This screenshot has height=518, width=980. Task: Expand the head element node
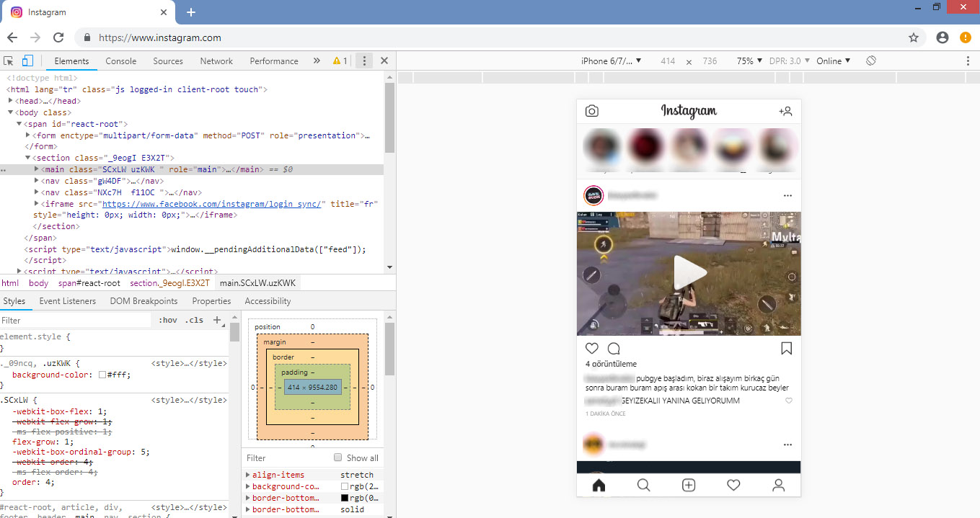(11, 101)
